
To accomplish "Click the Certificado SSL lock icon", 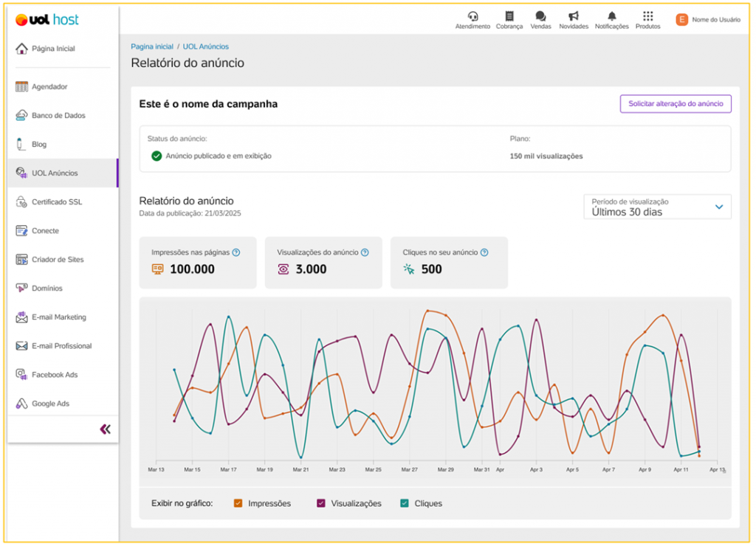I will click(21, 202).
